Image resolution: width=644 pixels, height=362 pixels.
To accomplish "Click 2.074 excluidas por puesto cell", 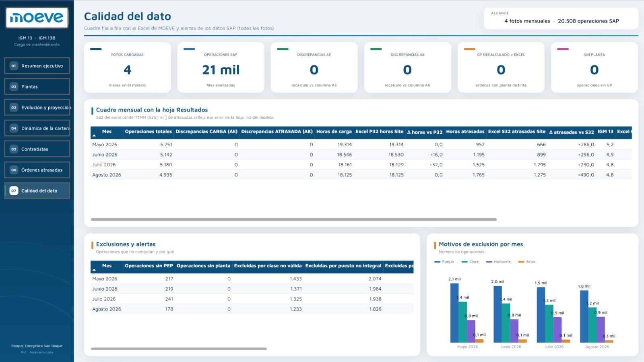I will 375,279.
